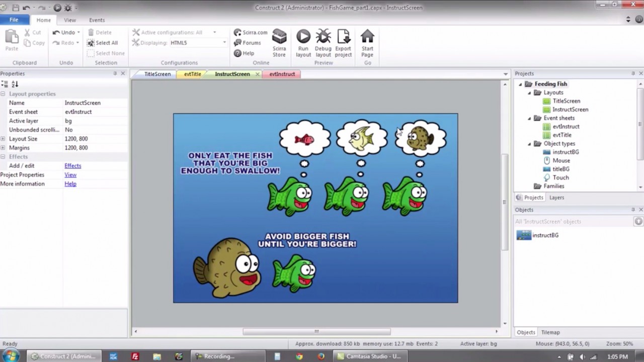644x362 pixels.
Task: Click the Redo button
Action: tap(64, 43)
